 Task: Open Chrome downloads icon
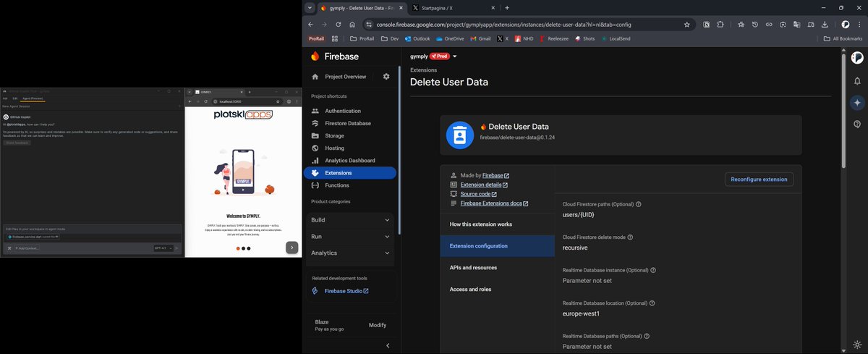click(825, 24)
